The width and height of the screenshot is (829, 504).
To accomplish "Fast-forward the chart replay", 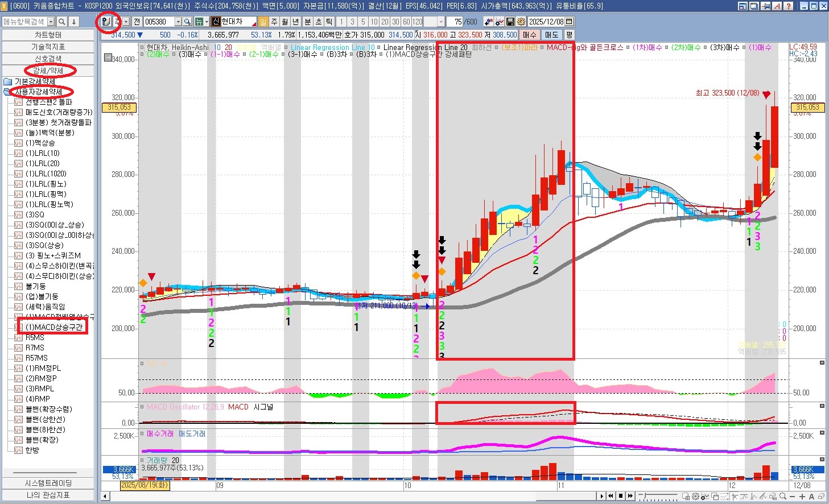I will (630, 496).
